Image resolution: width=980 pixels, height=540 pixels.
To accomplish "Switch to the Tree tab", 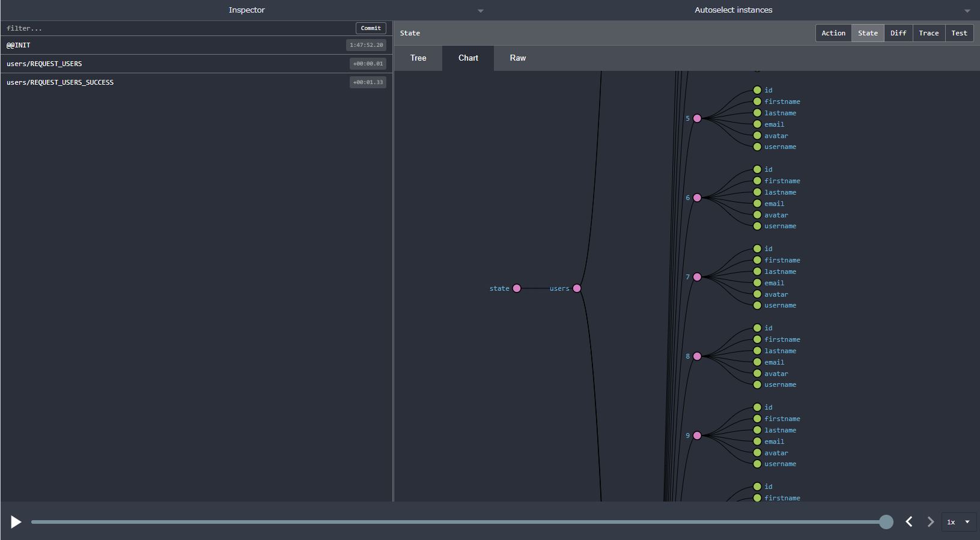I will pos(418,58).
